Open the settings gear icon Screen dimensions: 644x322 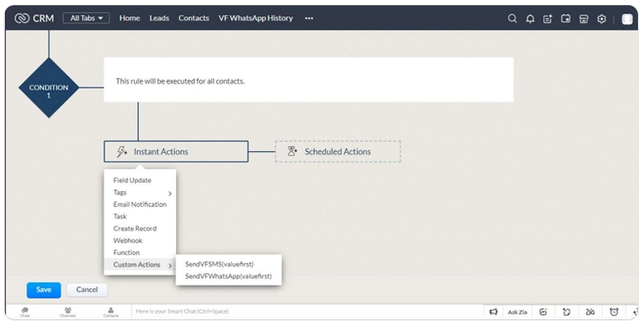(601, 19)
